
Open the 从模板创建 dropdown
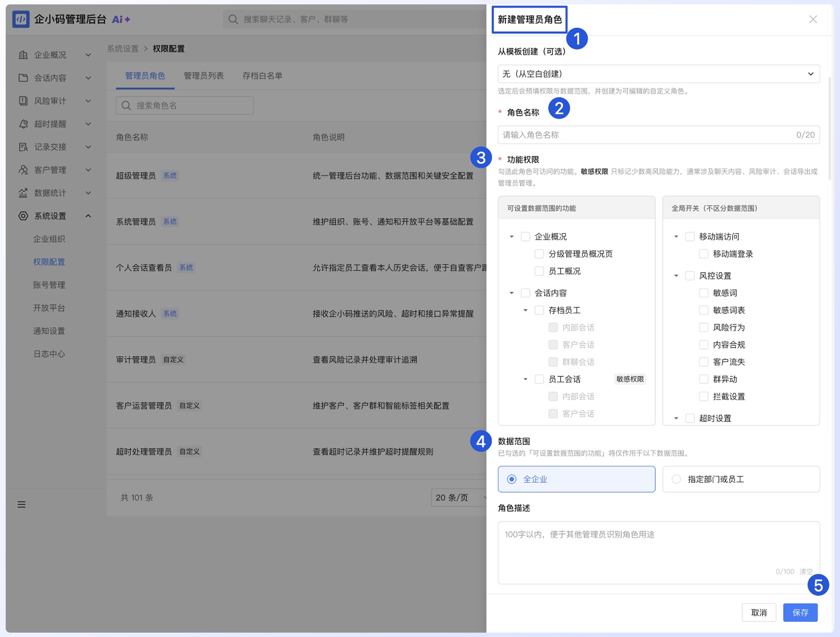[x=658, y=74]
